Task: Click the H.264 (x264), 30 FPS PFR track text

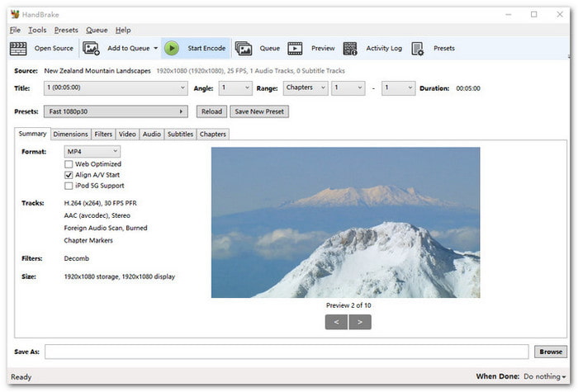Action: (100, 203)
